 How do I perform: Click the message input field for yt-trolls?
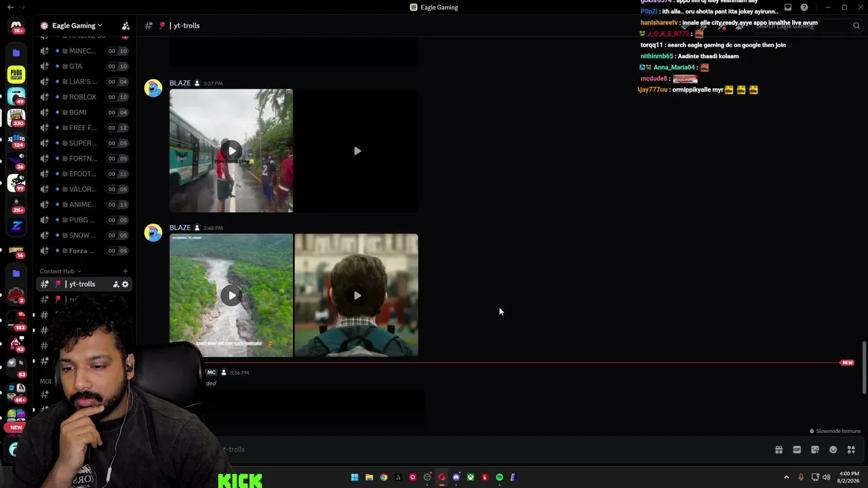(x=495, y=449)
